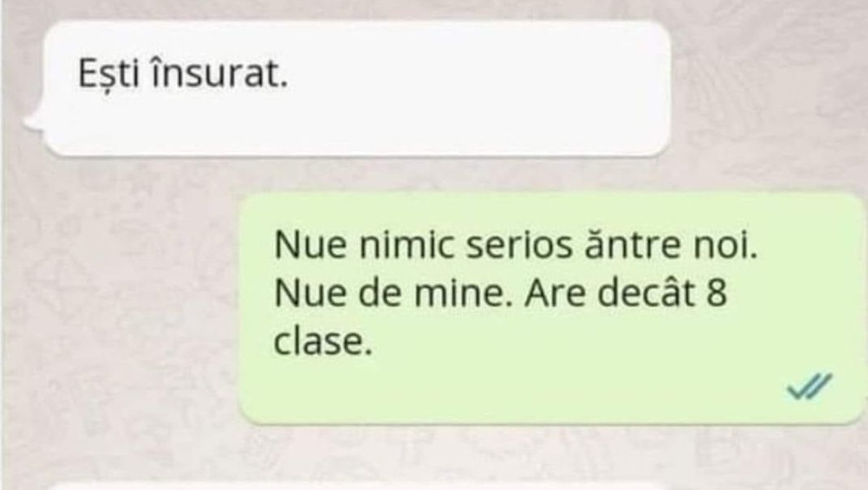Click the line 'Nue nimic serios ăntre noi.'
The image size is (868, 490).
515,246
